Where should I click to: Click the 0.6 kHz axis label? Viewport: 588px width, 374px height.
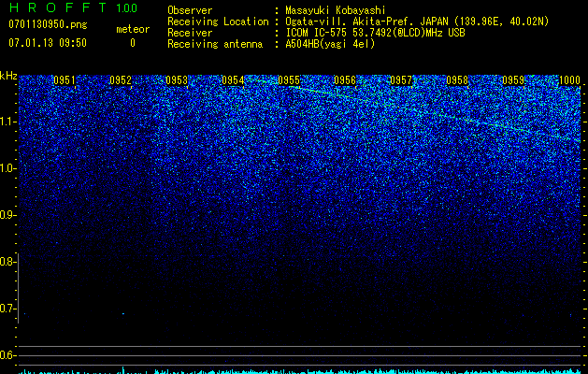pyautogui.click(x=8, y=355)
